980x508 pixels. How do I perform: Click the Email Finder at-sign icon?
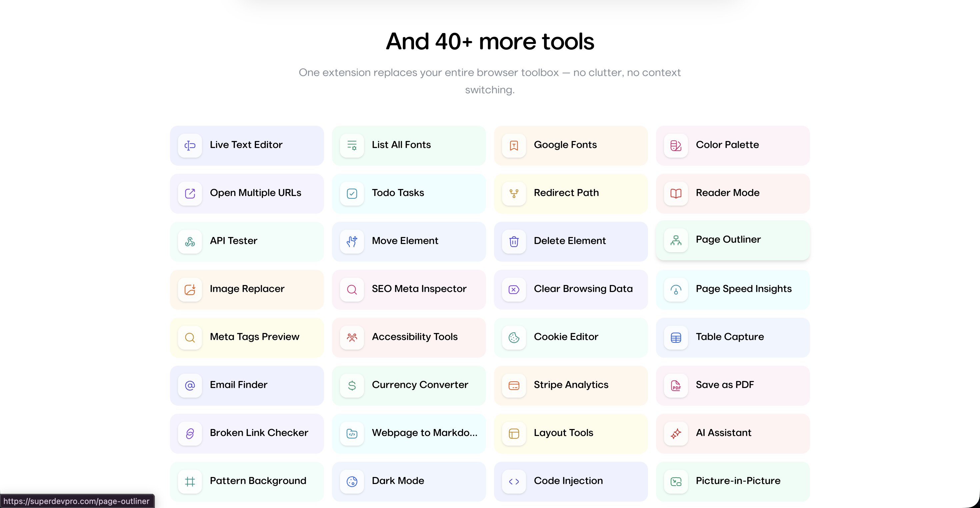tap(190, 385)
